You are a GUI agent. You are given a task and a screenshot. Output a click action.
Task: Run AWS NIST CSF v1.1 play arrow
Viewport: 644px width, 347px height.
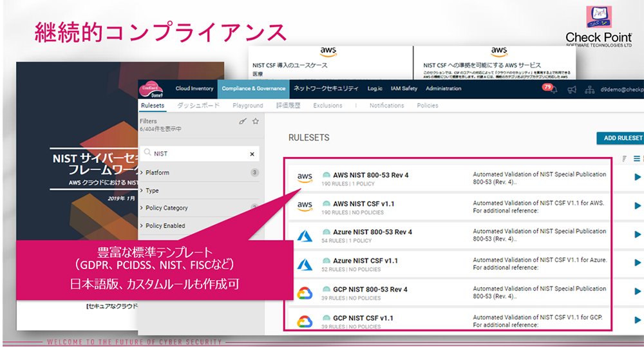pyautogui.click(x=638, y=206)
